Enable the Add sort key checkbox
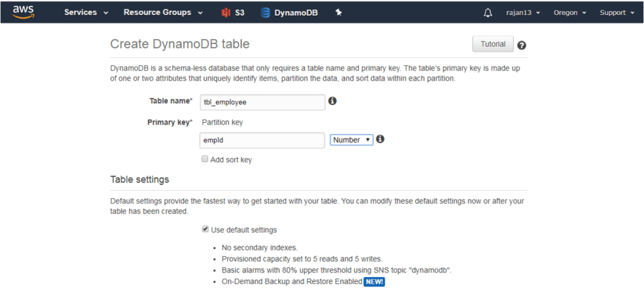The width and height of the screenshot is (644, 299). (x=204, y=159)
